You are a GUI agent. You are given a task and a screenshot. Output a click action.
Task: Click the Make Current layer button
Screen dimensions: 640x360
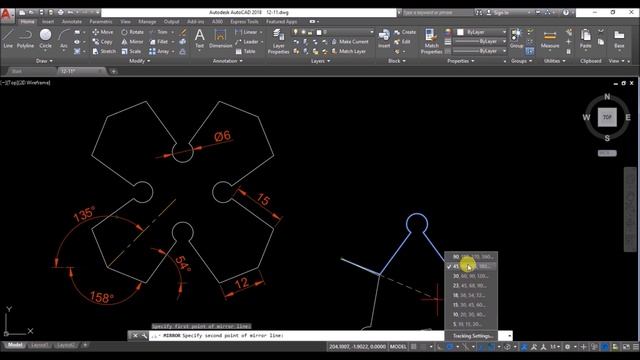350,42
